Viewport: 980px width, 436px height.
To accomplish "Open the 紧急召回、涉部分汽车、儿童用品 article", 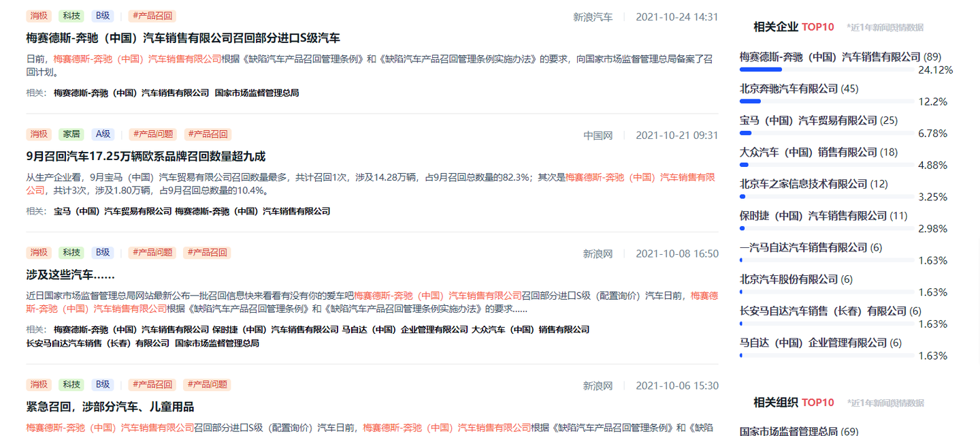I will [x=110, y=407].
